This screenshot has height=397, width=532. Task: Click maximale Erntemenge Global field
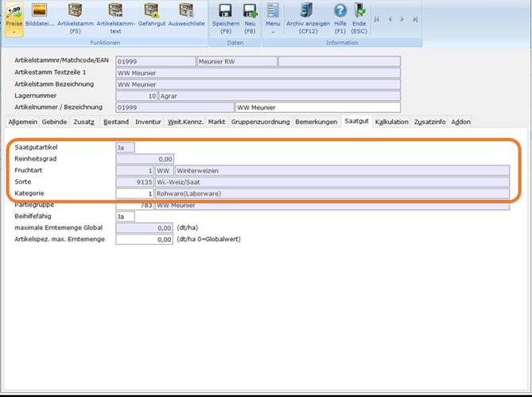[x=145, y=228]
